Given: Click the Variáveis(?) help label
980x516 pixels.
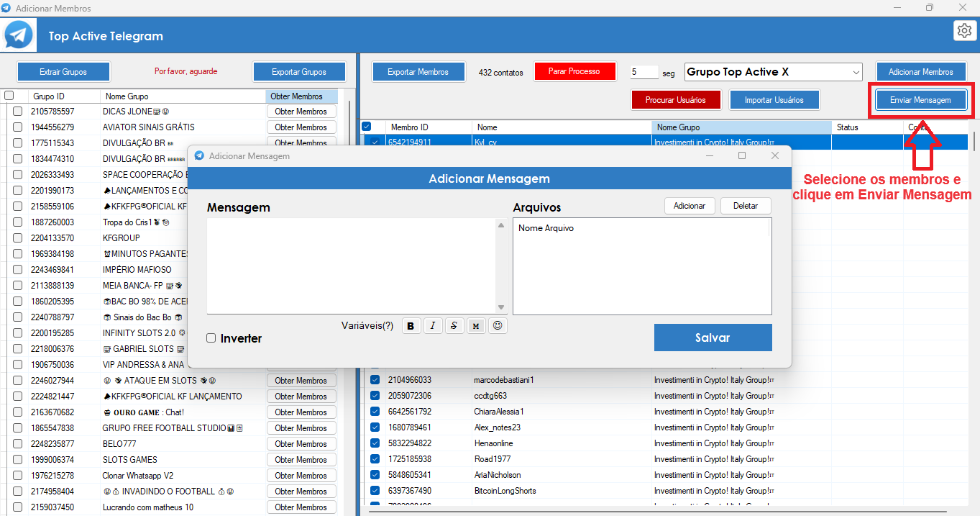Looking at the screenshot, I should [x=367, y=325].
